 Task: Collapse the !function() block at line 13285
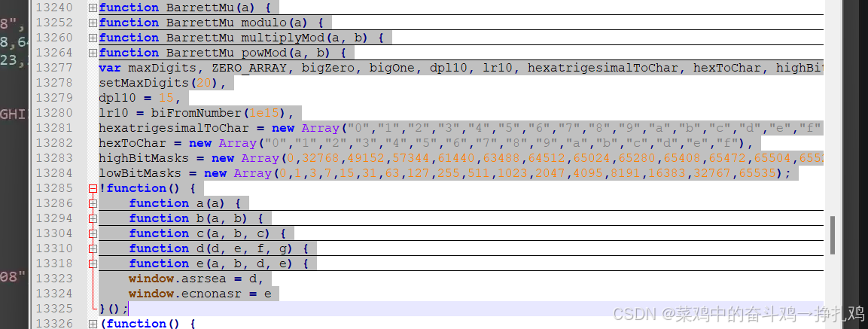tap(93, 188)
